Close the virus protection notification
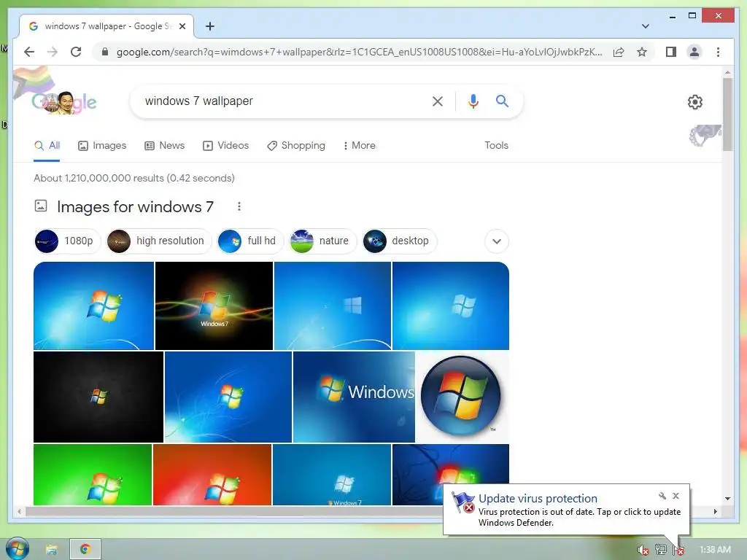This screenshot has height=560, width=747. [676, 496]
